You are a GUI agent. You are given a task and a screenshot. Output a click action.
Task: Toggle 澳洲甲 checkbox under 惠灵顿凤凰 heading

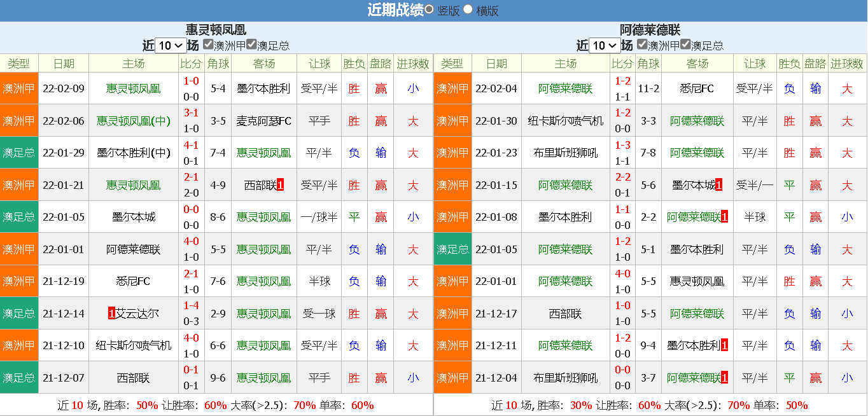pos(208,45)
